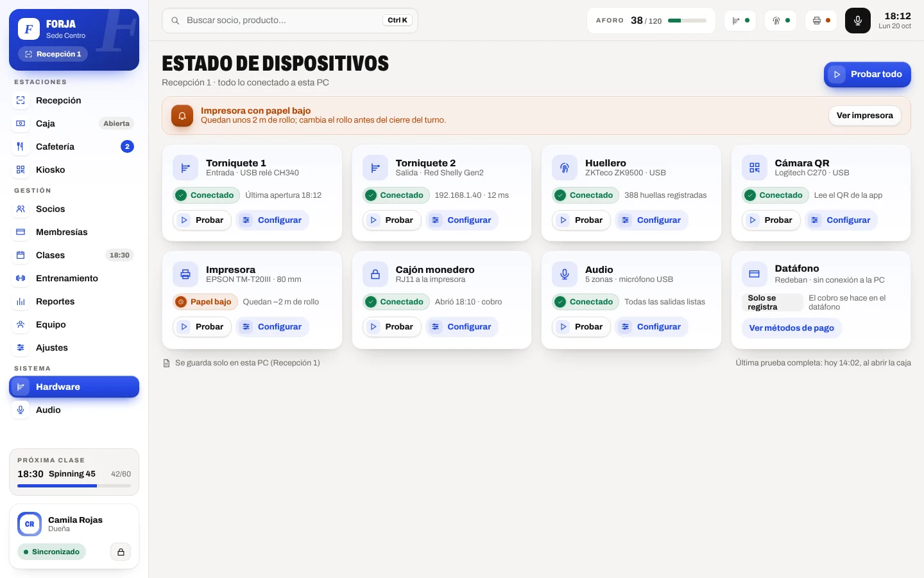Click the fingerprint status icon in top bar
The width and height of the screenshot is (924, 578).
(x=780, y=21)
